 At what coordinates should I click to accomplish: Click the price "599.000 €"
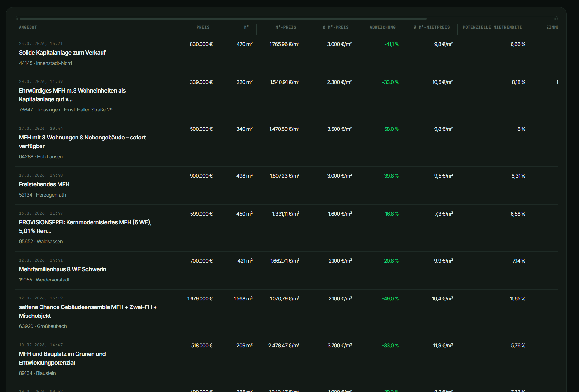(x=201, y=214)
